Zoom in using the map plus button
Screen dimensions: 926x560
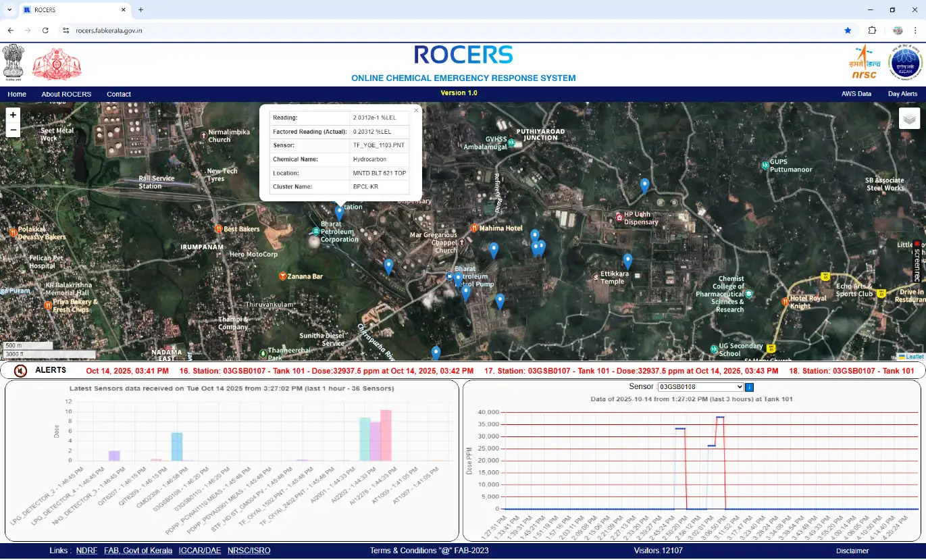tap(12, 115)
